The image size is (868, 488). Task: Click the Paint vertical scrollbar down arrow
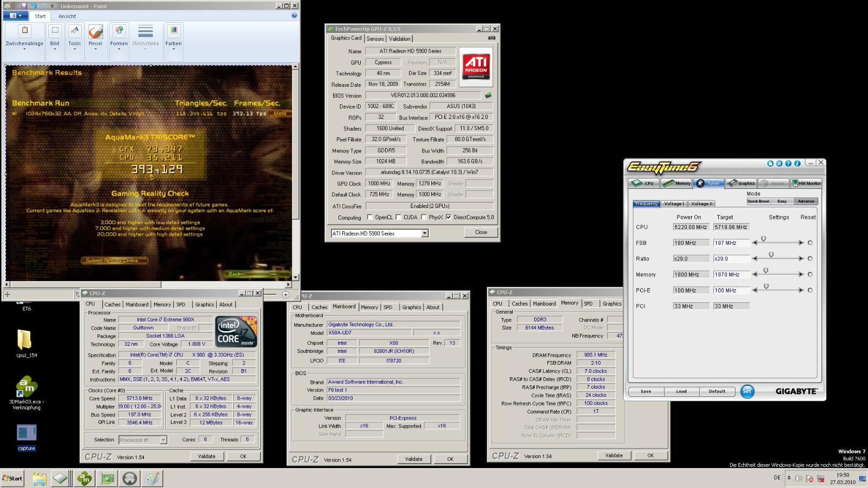click(x=296, y=277)
